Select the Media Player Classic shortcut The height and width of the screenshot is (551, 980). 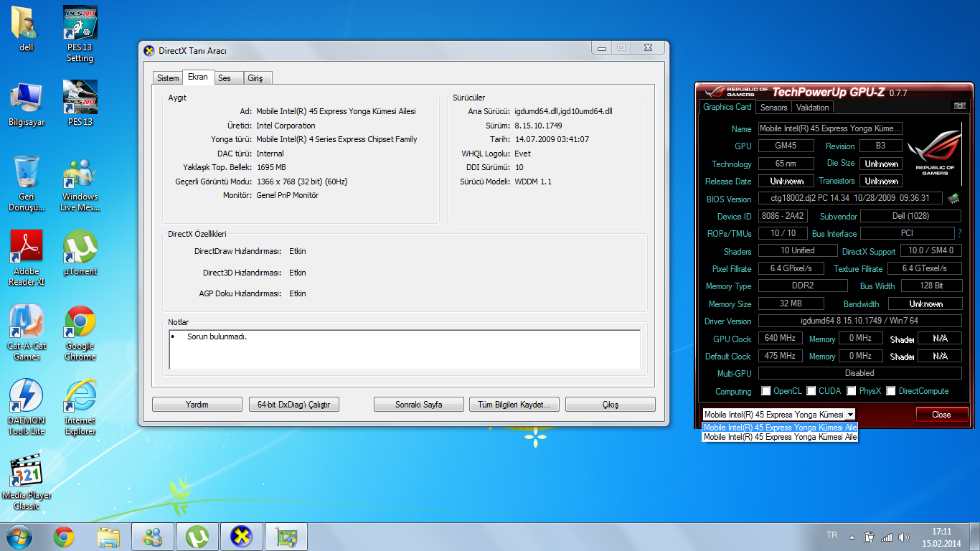click(27, 481)
